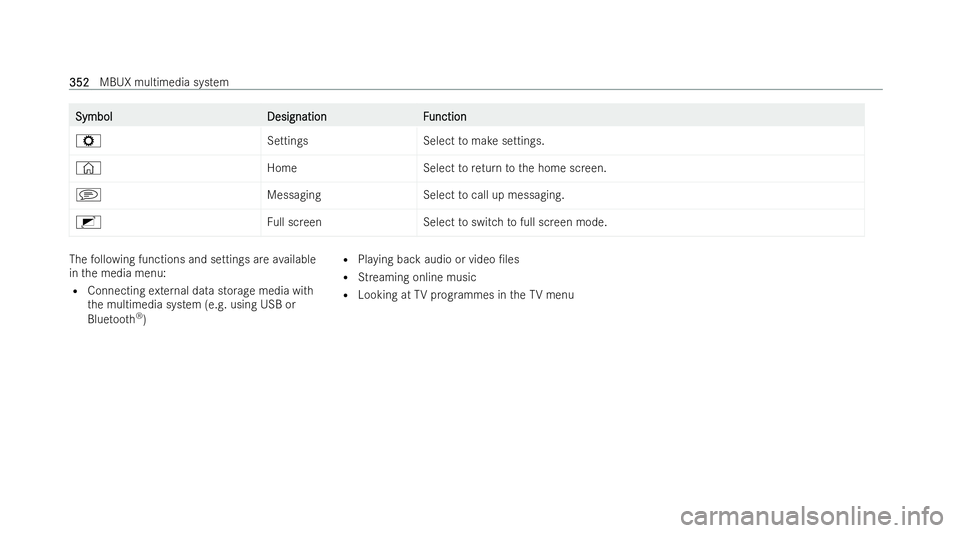Open the carmanualsonline.info watermark link
This screenshot has width=960, height=533.
(812, 516)
